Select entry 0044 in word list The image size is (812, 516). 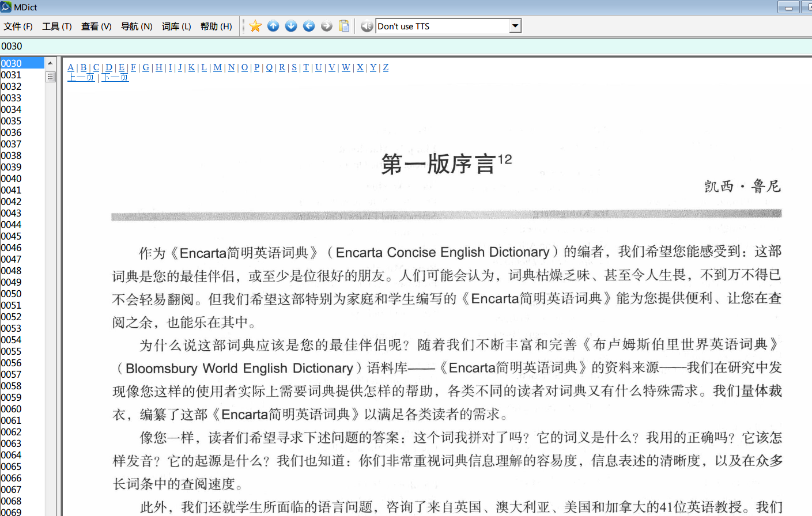(x=22, y=225)
